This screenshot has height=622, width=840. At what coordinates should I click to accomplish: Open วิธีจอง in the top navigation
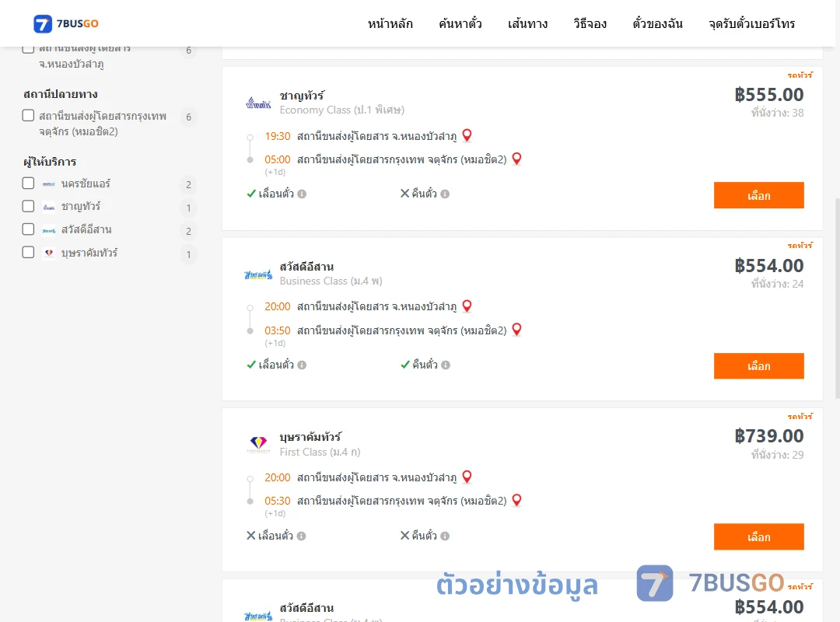(590, 23)
